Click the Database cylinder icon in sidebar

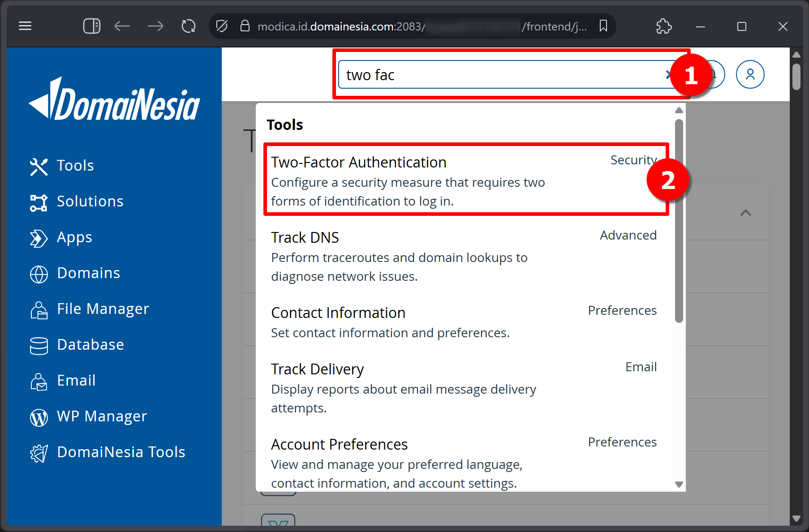tap(39, 346)
